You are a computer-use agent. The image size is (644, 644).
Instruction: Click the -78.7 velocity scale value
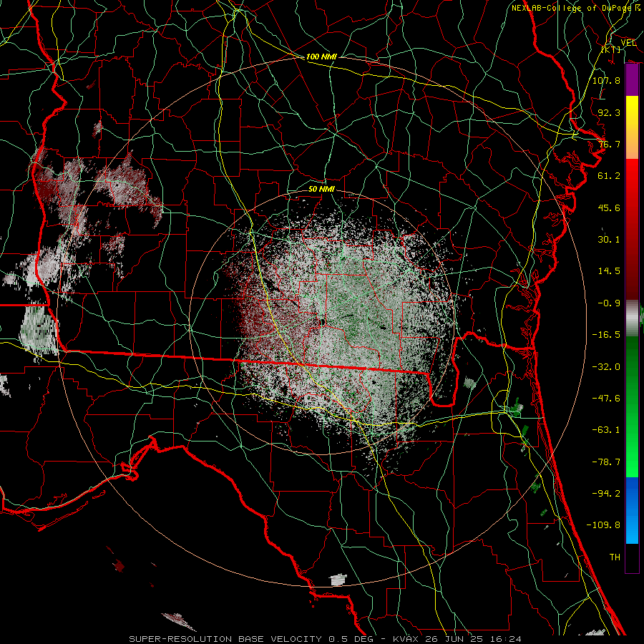[x=606, y=462]
